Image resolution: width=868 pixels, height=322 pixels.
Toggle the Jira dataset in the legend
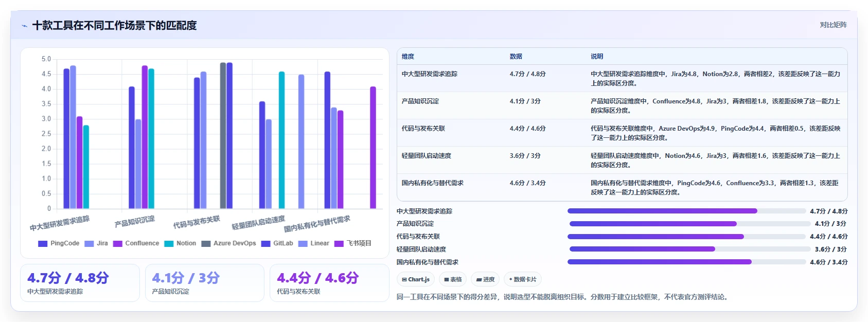tap(96, 243)
